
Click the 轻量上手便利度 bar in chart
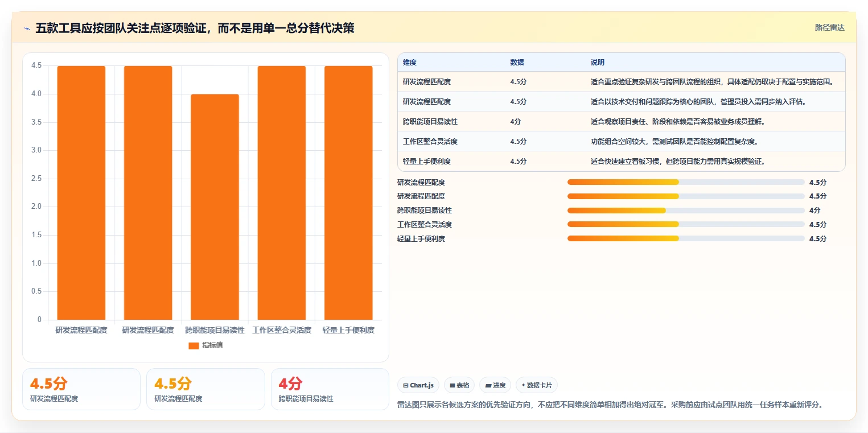tap(348, 193)
